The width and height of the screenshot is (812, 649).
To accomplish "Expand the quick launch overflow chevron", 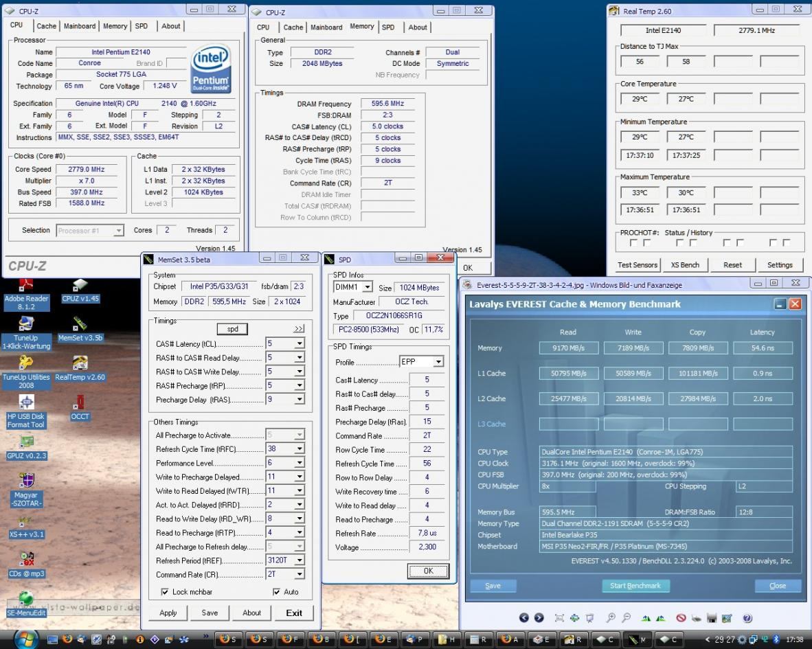I will pyautogui.click(x=206, y=636).
